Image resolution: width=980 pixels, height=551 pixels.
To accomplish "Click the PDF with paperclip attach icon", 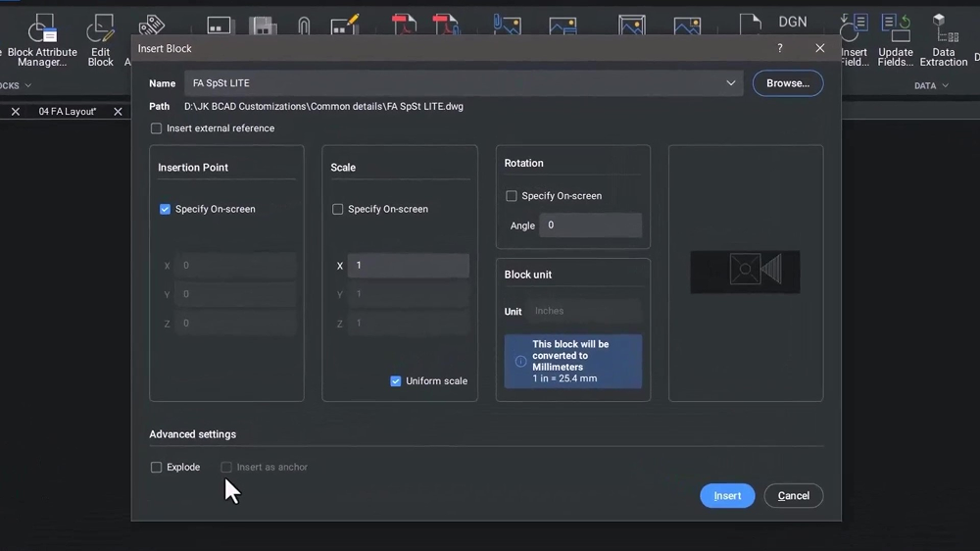I will [446, 25].
